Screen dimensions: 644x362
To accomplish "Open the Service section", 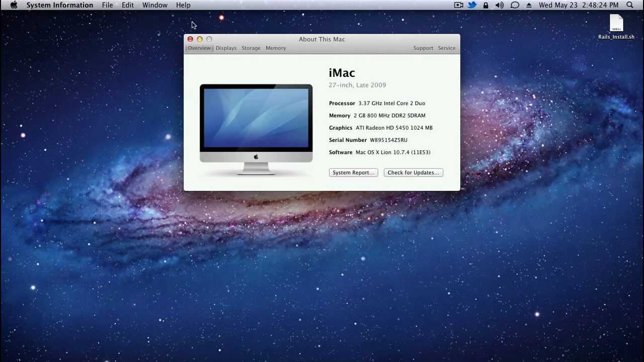I will (x=447, y=48).
